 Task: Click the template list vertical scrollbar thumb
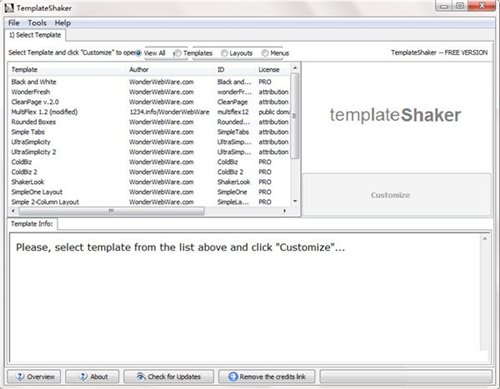pos(295,116)
